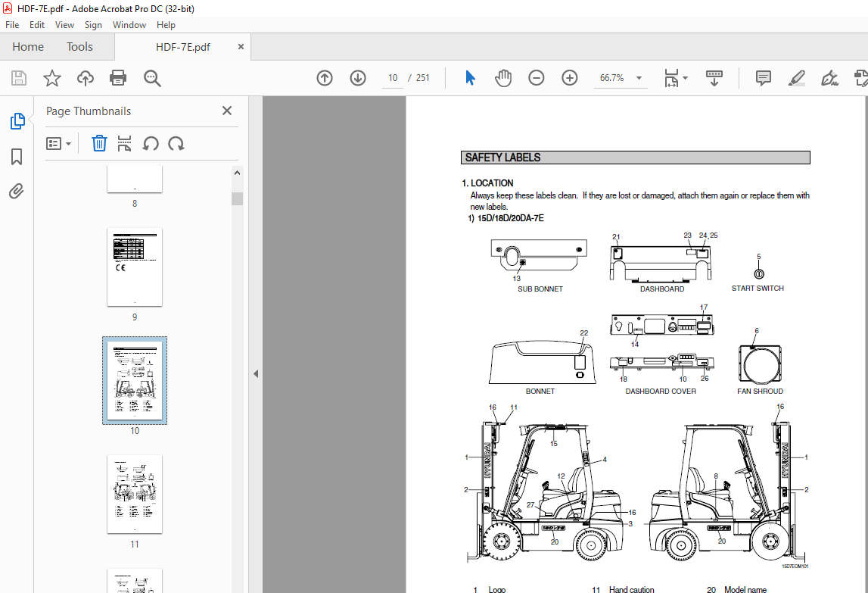Click the START SWITCH diagram label
This screenshot has height=593, width=868.
(758, 289)
